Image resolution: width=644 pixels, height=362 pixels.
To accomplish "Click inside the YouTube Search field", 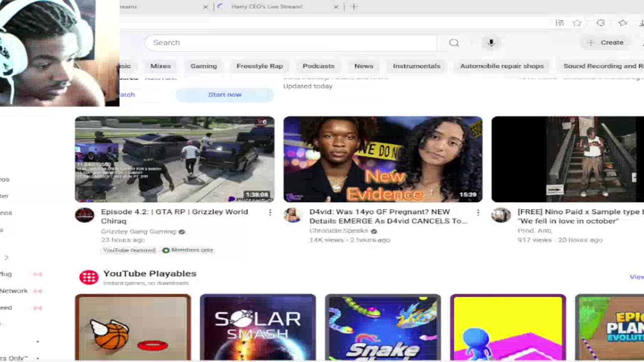I will point(291,43).
